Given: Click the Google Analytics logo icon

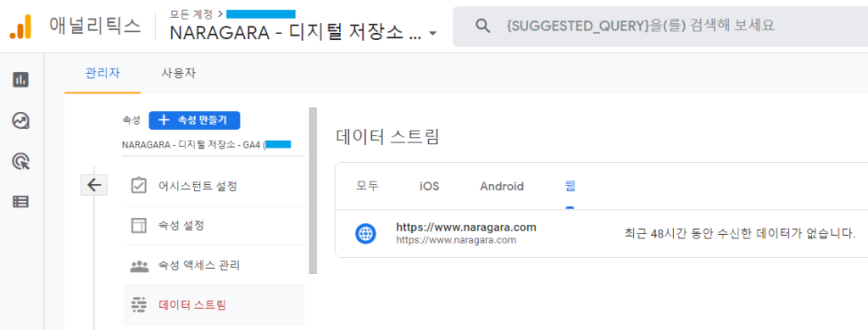Looking at the screenshot, I should tap(20, 26).
